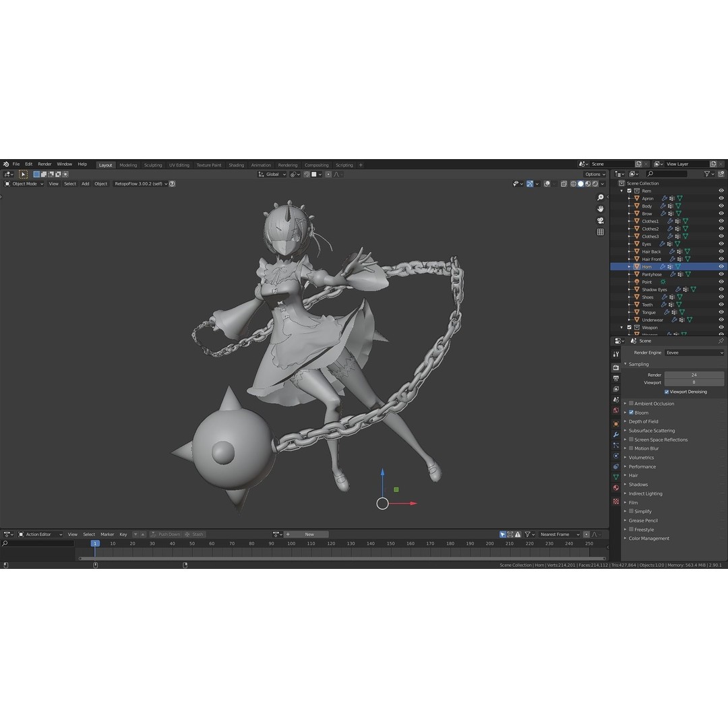The height and width of the screenshot is (728, 728).
Task: Uncheck Viewport Denoising
Action: tap(667, 392)
